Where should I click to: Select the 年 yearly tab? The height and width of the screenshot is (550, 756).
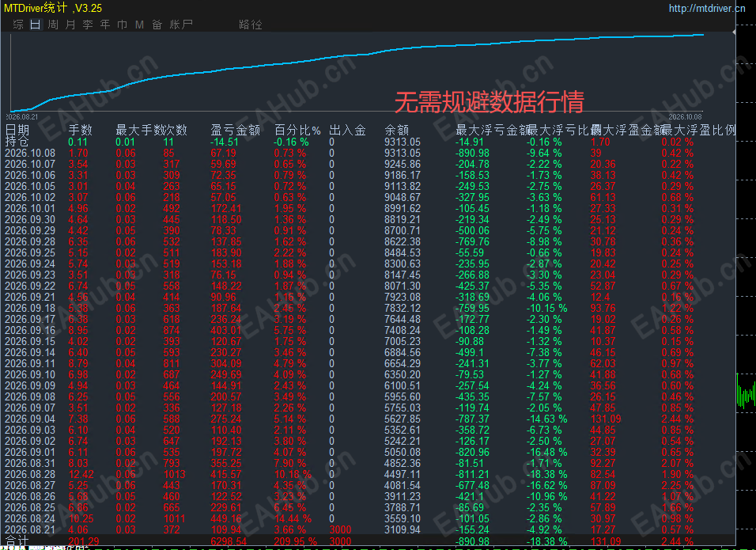click(x=105, y=24)
